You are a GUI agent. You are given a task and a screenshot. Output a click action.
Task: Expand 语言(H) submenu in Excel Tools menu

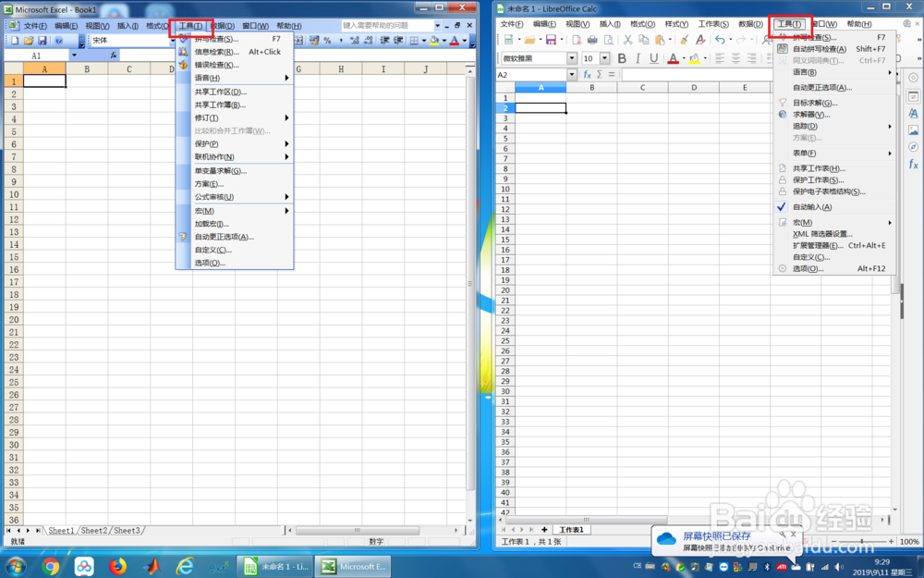click(235, 78)
